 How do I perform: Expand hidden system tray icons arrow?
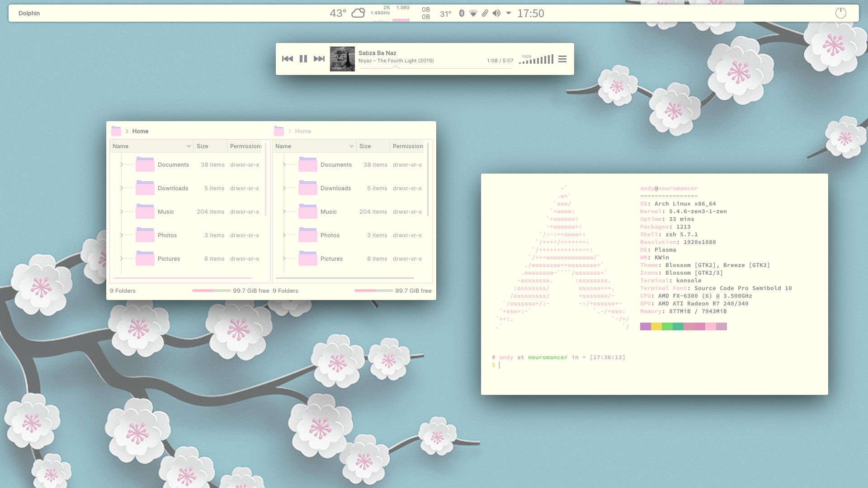click(x=509, y=13)
